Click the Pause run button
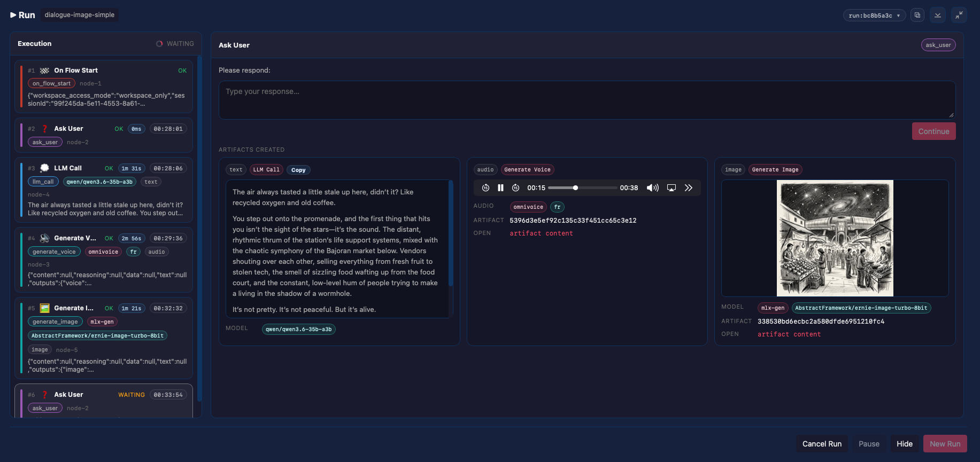The height and width of the screenshot is (462, 980). tap(869, 444)
